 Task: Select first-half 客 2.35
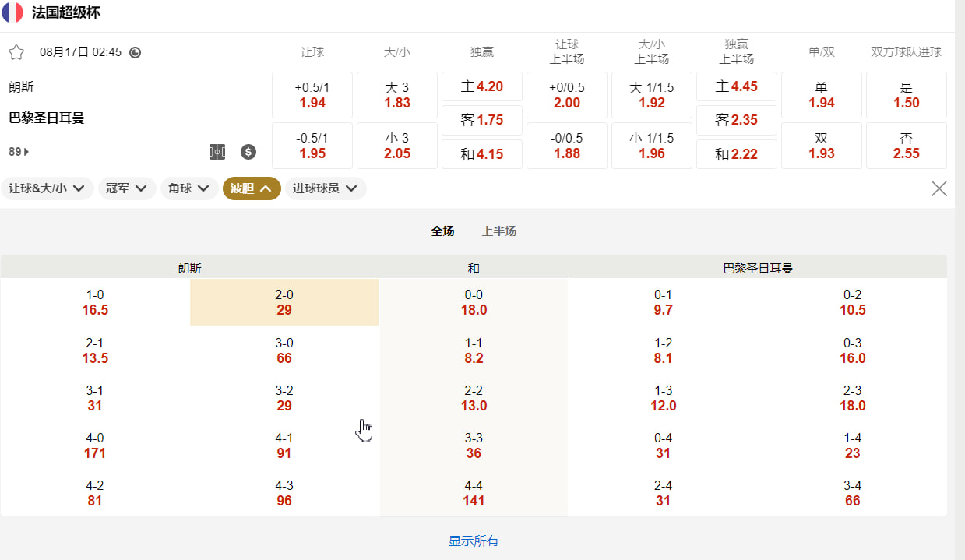(x=737, y=120)
